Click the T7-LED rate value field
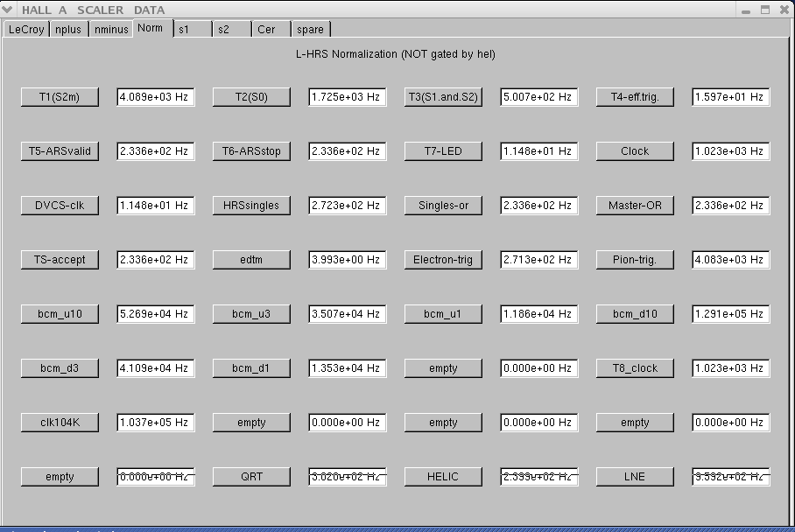Image resolution: width=795 pixels, height=532 pixels. pos(539,151)
